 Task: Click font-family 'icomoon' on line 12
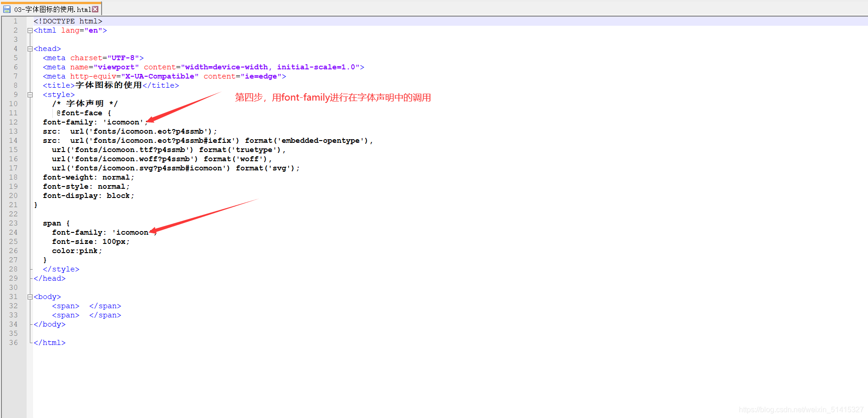[x=96, y=122]
